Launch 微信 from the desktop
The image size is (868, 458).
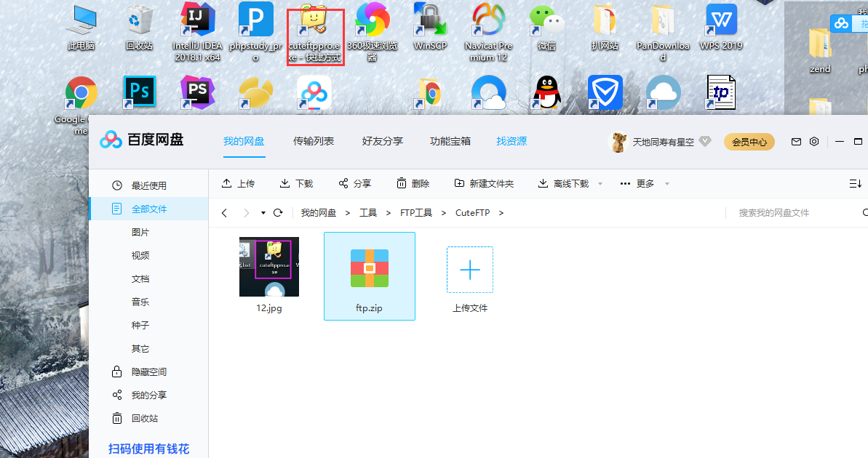(547, 27)
